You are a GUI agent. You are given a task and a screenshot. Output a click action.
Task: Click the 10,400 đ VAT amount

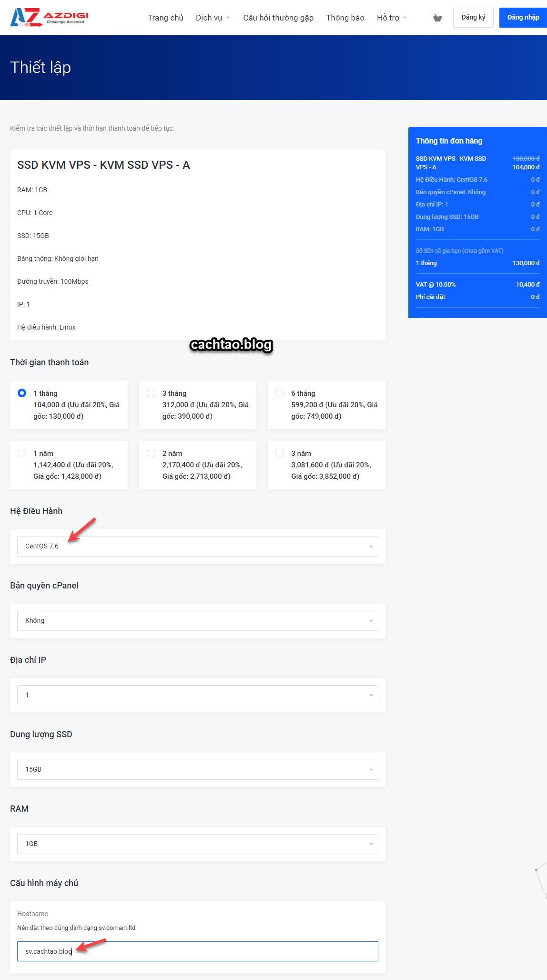point(528,285)
